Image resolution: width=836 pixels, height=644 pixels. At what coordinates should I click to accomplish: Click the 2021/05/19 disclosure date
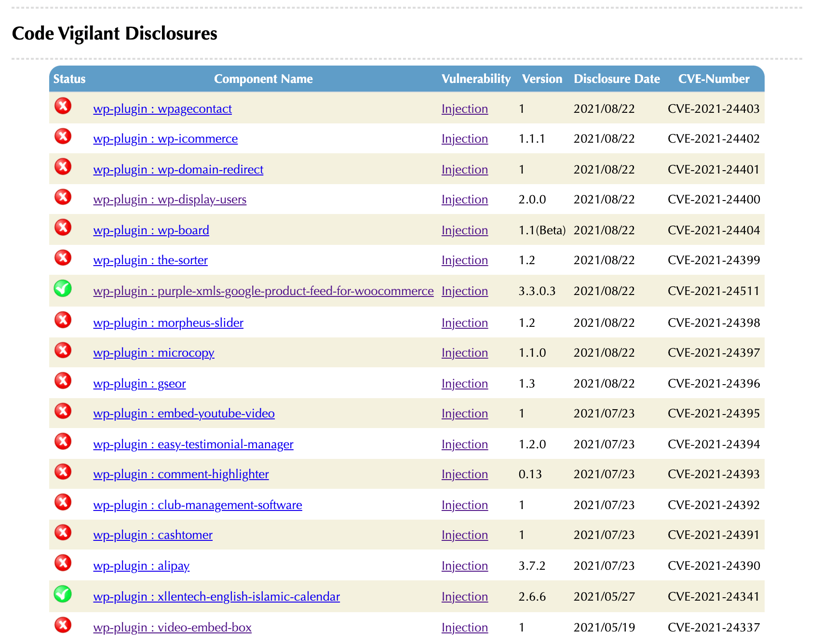[604, 628]
